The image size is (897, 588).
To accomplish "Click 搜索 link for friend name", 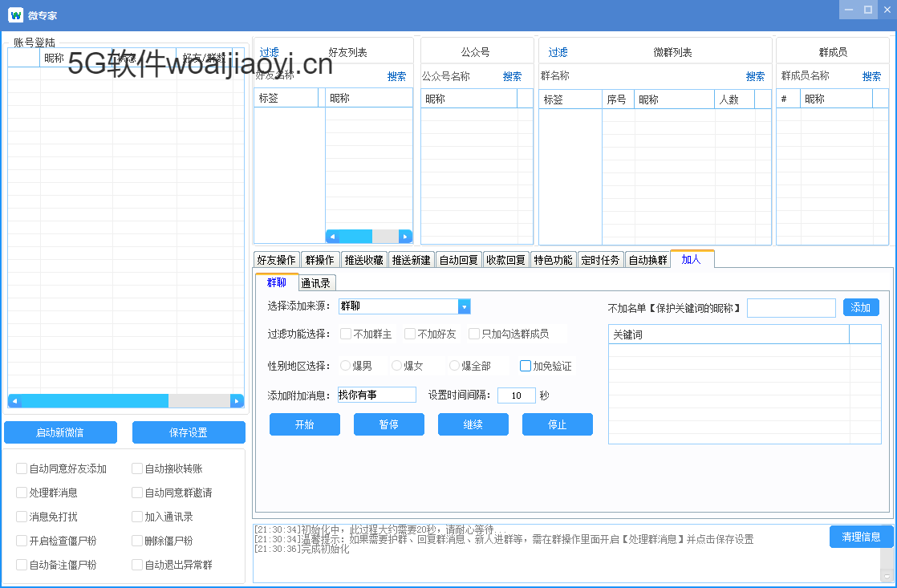I will [396, 76].
